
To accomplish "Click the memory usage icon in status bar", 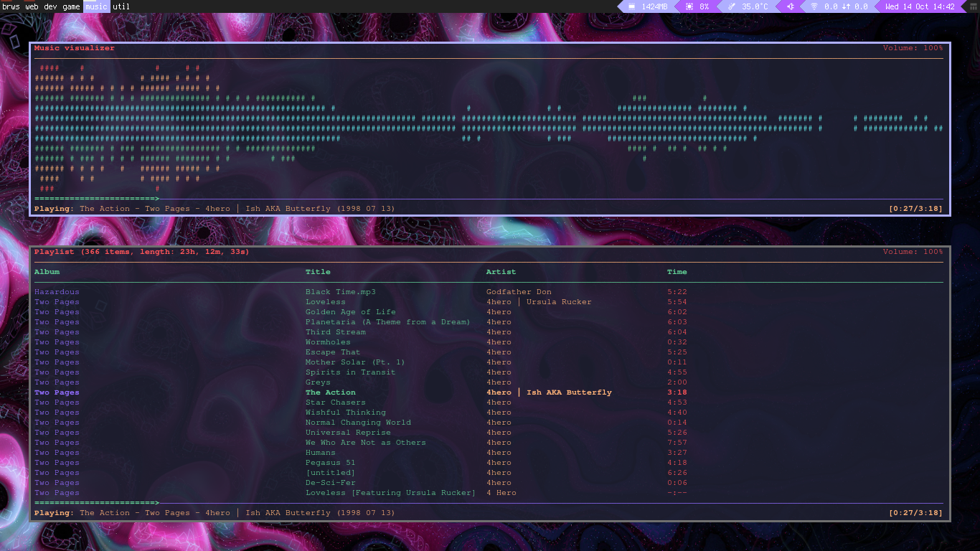I will pyautogui.click(x=632, y=6).
